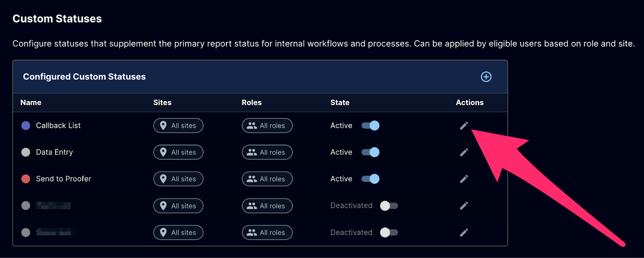Open All roles chip for Callback List
The width and height of the screenshot is (644, 258).
(267, 126)
